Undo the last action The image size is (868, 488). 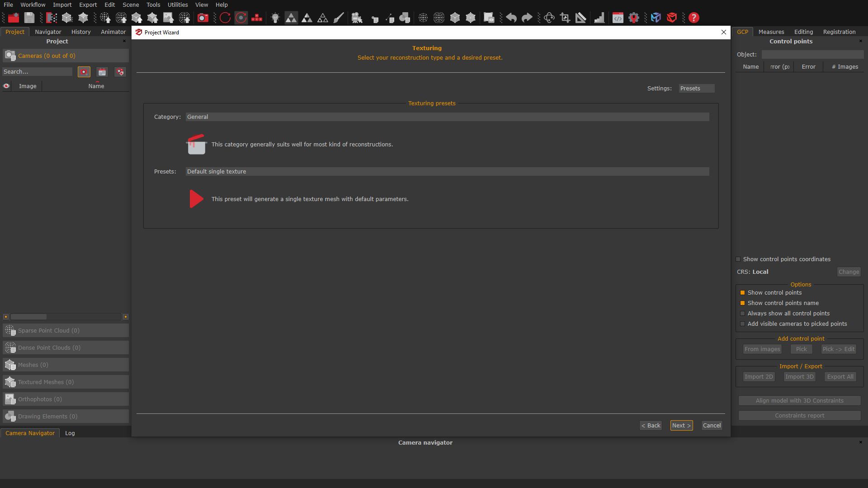click(x=511, y=18)
